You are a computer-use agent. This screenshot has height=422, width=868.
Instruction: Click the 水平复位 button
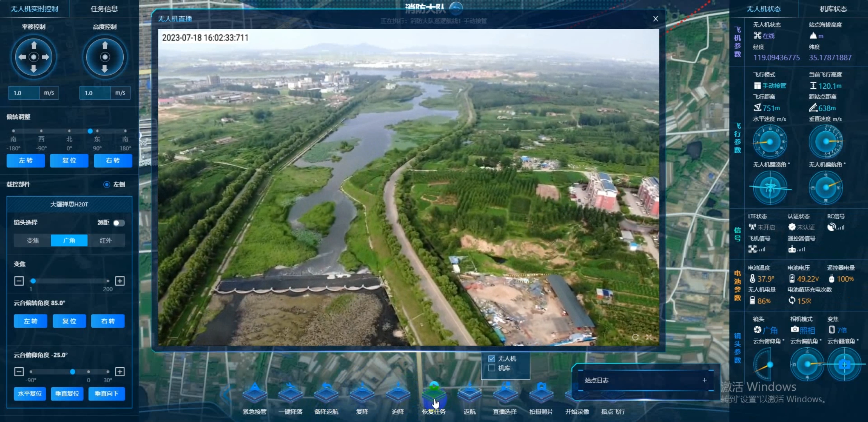tap(30, 394)
